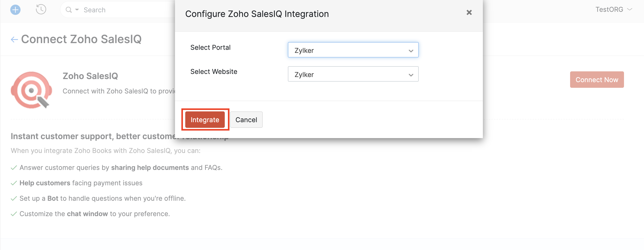Expand the search filter caret
The height and width of the screenshot is (250, 644).
tap(77, 10)
